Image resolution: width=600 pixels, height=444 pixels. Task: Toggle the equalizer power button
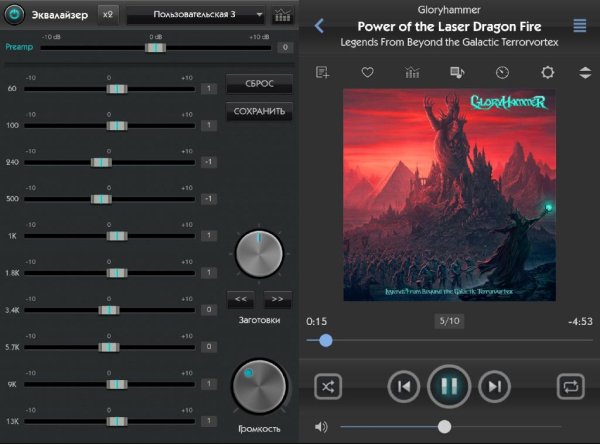(14, 15)
